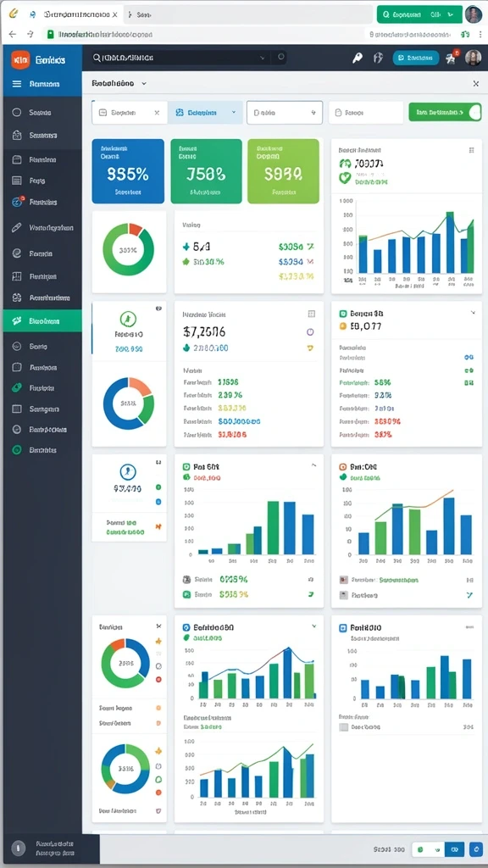Click the user avatar in the dark header
This screenshot has height=868, width=488.
click(x=473, y=58)
